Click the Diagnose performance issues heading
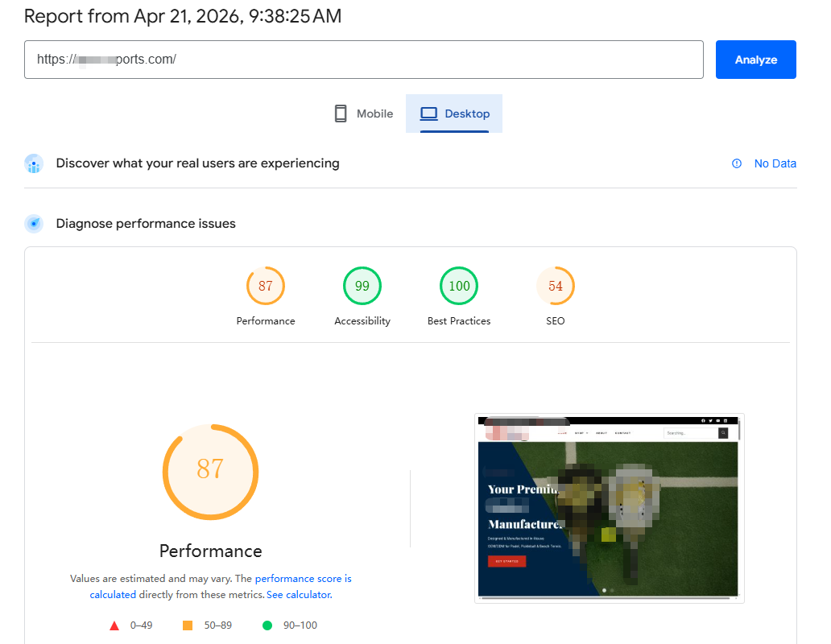The width and height of the screenshot is (831, 644). (x=146, y=224)
